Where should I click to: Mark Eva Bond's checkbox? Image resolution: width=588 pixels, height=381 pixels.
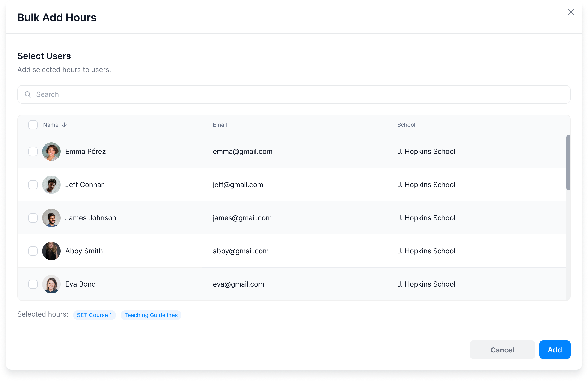pyautogui.click(x=33, y=284)
